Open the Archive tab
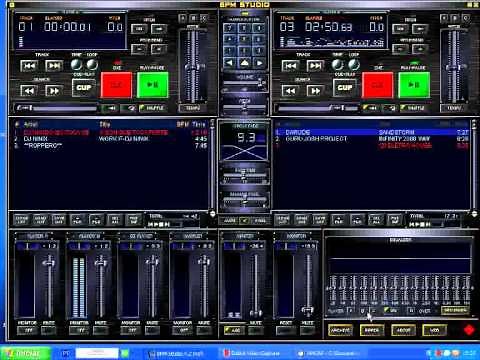The height and width of the screenshot is (360, 480). click(340, 330)
